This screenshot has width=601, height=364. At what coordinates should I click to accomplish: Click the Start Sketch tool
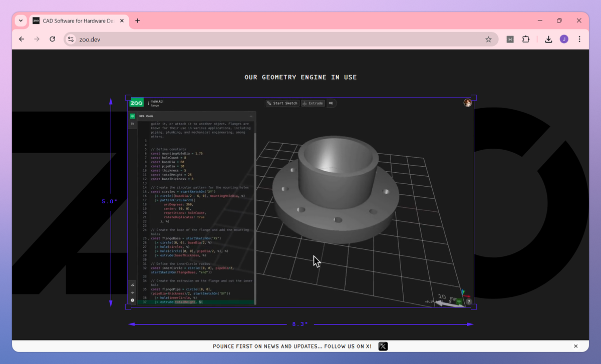(x=282, y=103)
